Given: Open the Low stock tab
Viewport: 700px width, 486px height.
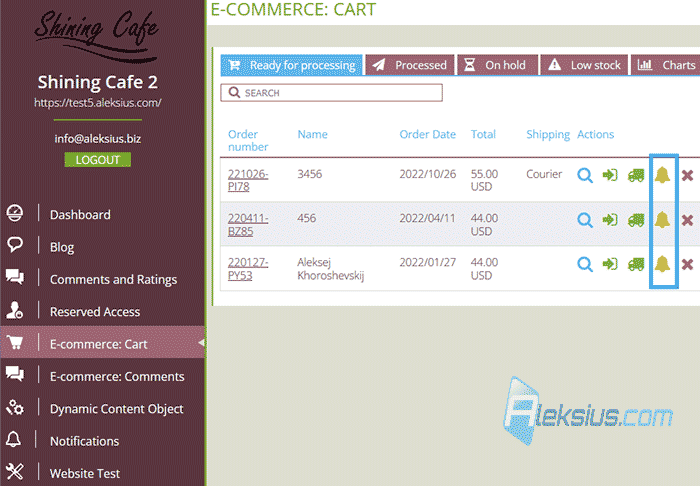Looking at the screenshot, I should (x=584, y=65).
